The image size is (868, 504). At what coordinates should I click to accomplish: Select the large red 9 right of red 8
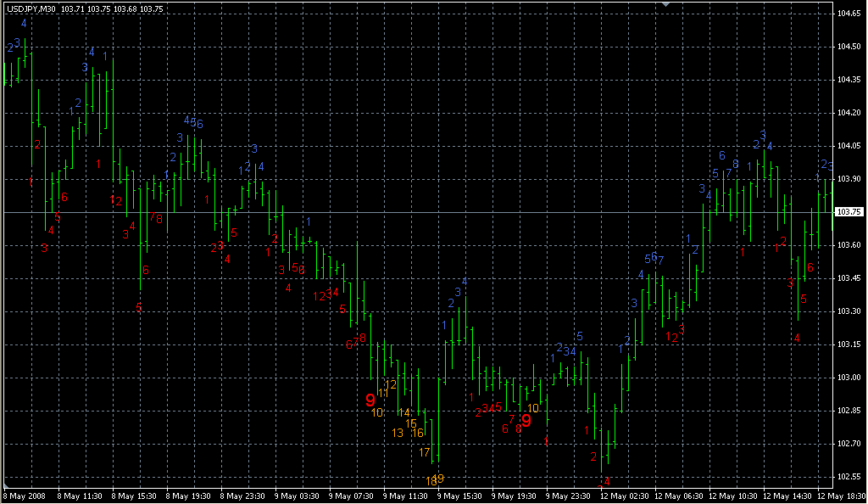click(526, 420)
